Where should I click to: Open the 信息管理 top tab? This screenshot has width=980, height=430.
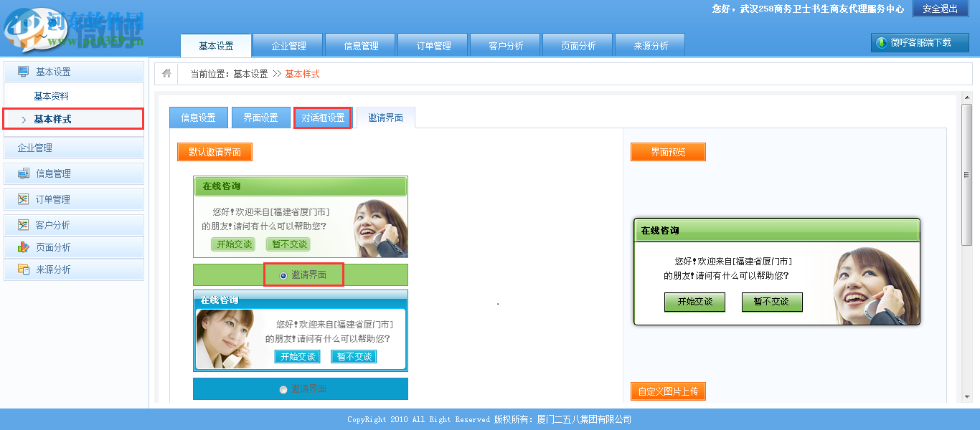tap(361, 45)
